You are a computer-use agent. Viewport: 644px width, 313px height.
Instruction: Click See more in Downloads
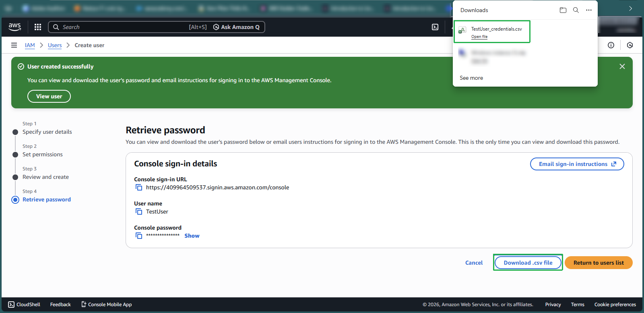click(471, 78)
